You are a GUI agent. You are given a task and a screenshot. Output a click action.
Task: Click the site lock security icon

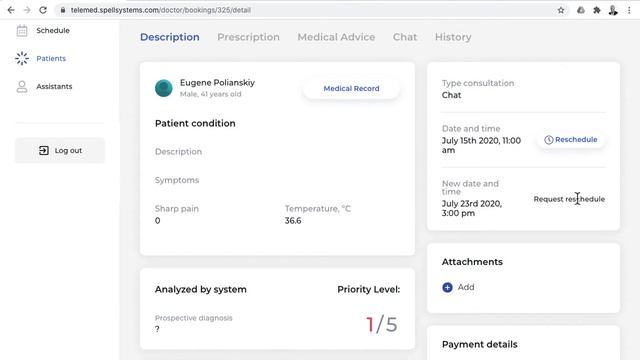coord(62,10)
